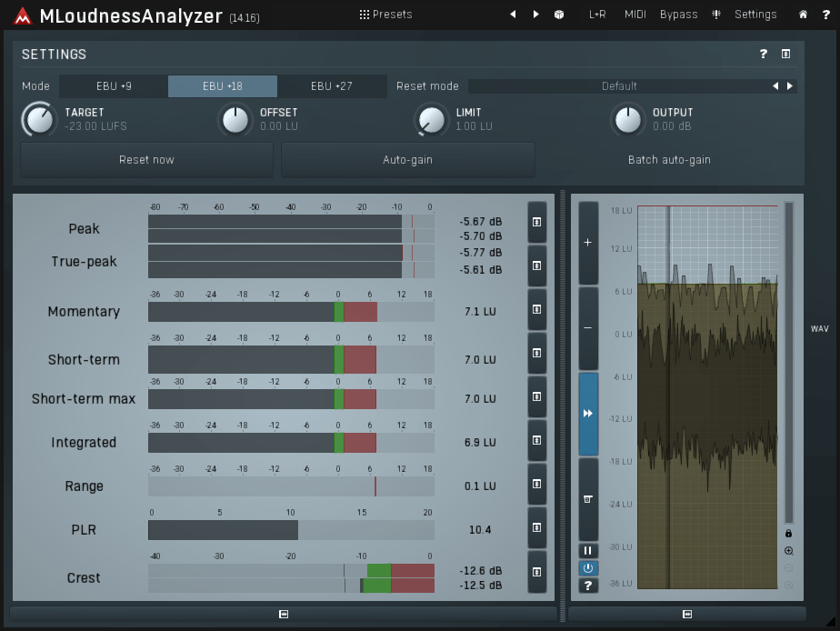Toggle the Bypass button
This screenshot has width=840, height=631.
[678, 15]
